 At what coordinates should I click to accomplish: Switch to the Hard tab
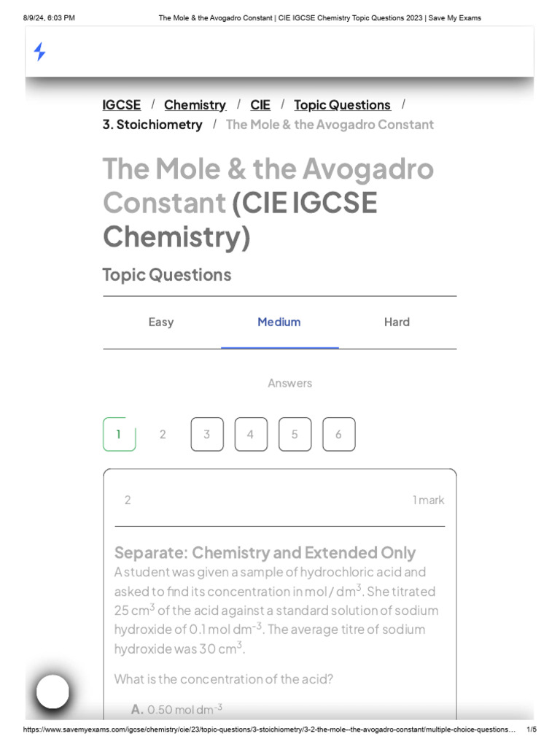click(397, 322)
